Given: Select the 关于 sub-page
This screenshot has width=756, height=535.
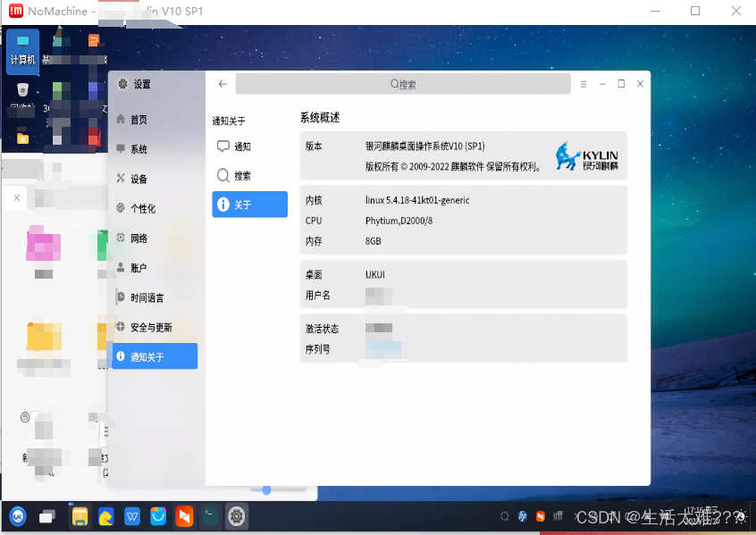Looking at the screenshot, I should point(249,205).
